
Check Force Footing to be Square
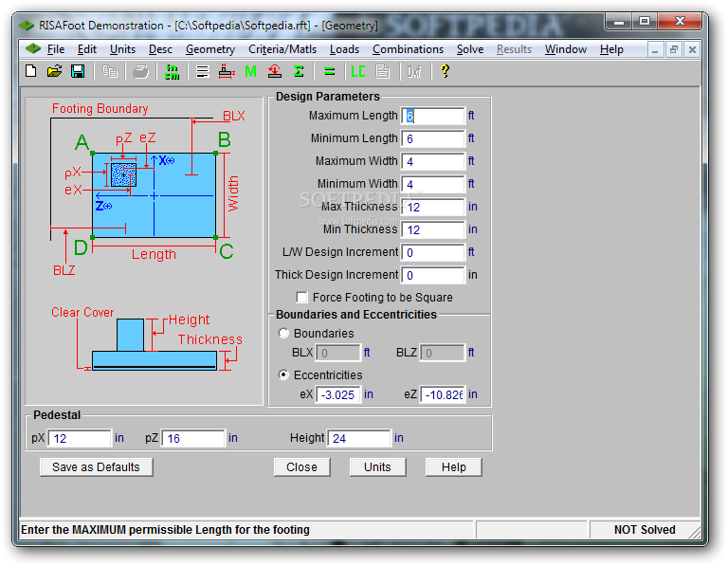[301, 297]
